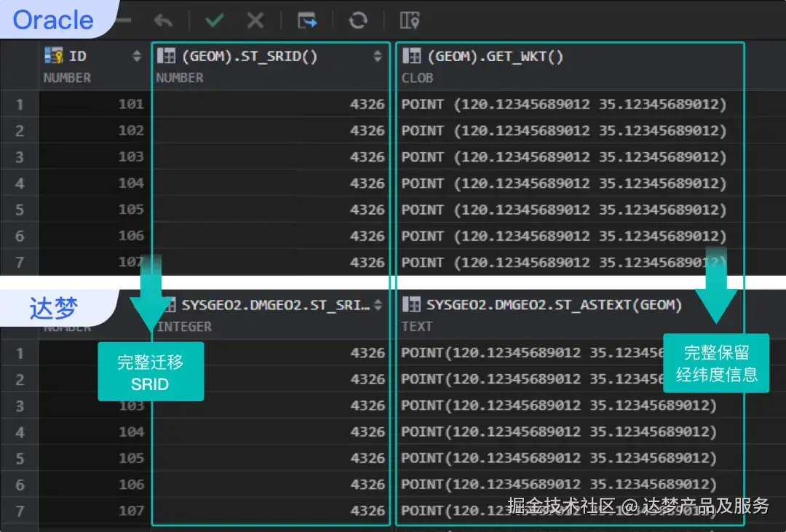This screenshot has height=532, width=786.
Task: Click POINT WKT cell in Oracle row 101
Action: 570,104
